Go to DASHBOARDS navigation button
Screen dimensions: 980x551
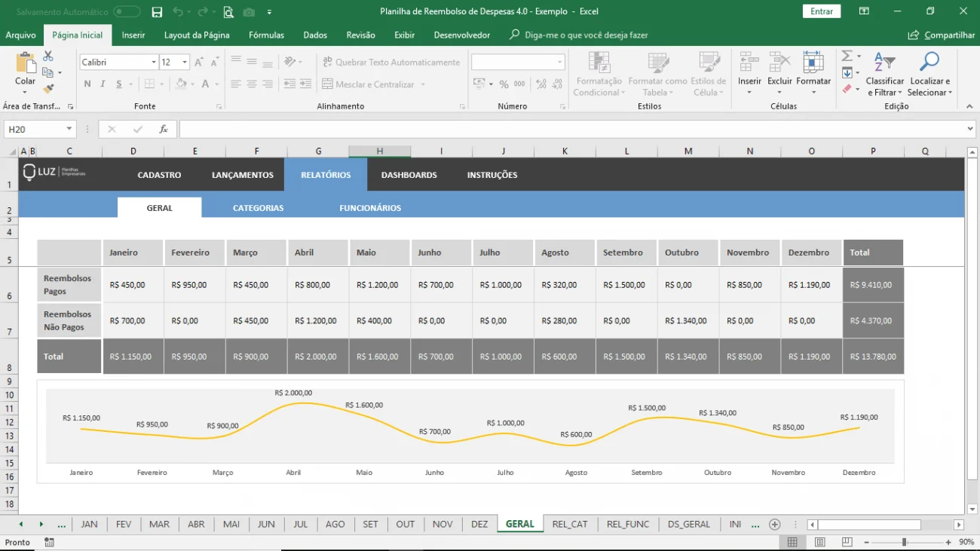coord(409,175)
